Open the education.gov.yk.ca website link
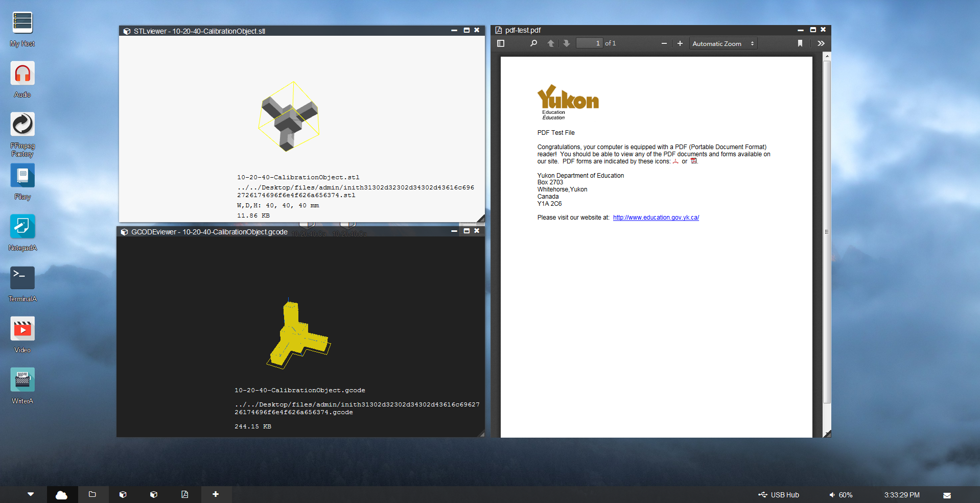 pyautogui.click(x=656, y=218)
